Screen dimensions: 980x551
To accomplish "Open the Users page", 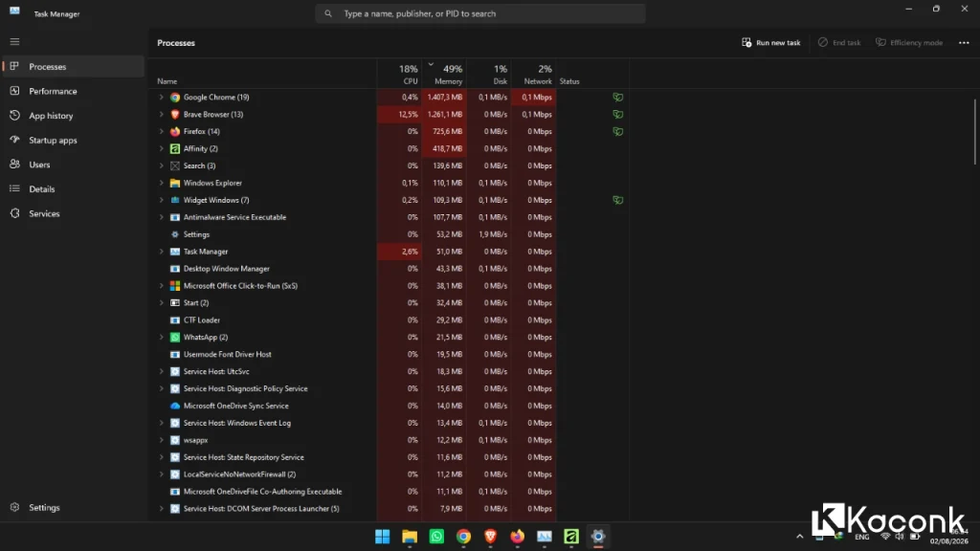I will (x=73, y=165).
